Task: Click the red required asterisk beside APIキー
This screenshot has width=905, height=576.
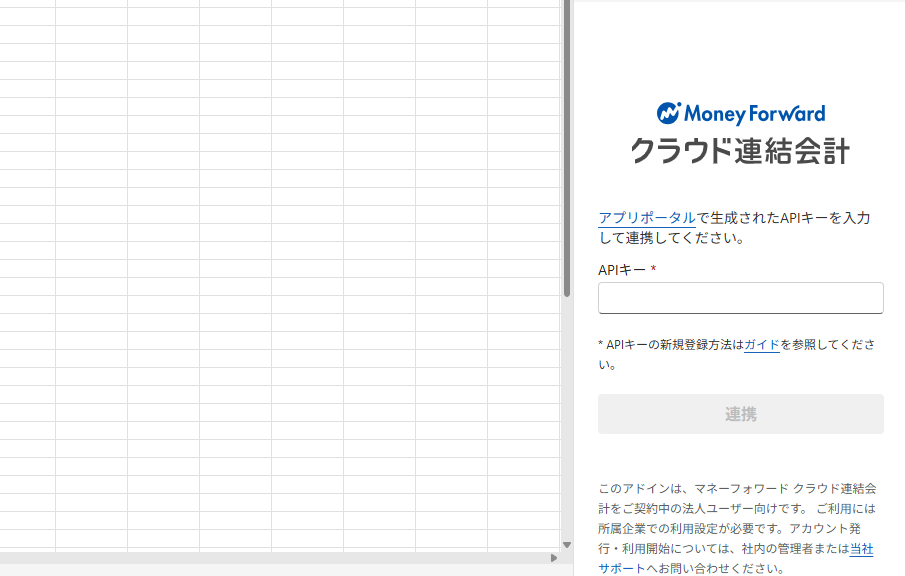Action: [654, 269]
